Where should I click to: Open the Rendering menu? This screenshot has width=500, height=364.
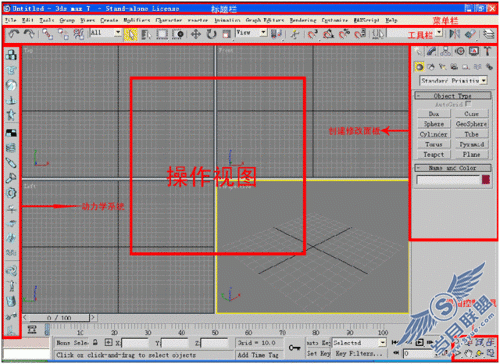303,20
